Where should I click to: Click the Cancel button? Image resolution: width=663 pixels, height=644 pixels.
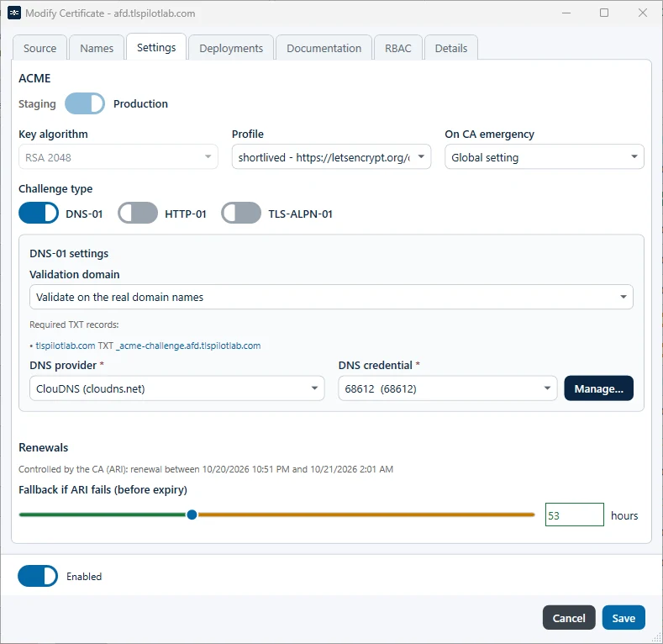pyautogui.click(x=569, y=618)
